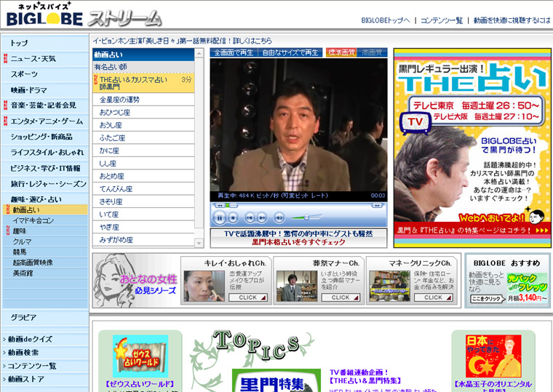Viewport: 553px width, 392px height.
Task: Open ライフスタイル・おしゃれ category
Action: 45,152
